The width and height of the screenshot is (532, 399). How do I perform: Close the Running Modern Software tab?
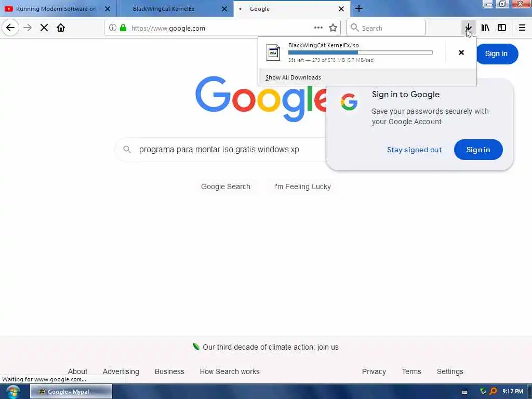pyautogui.click(x=108, y=9)
